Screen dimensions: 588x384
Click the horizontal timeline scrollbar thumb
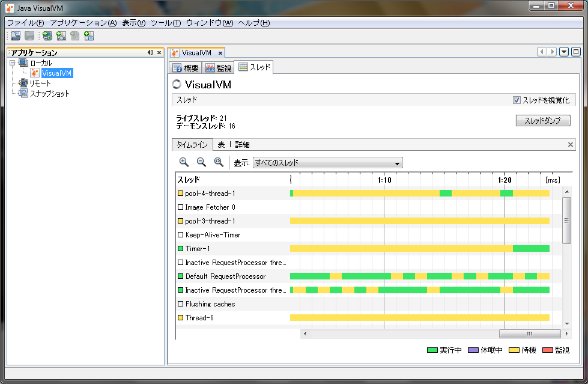[530, 334]
